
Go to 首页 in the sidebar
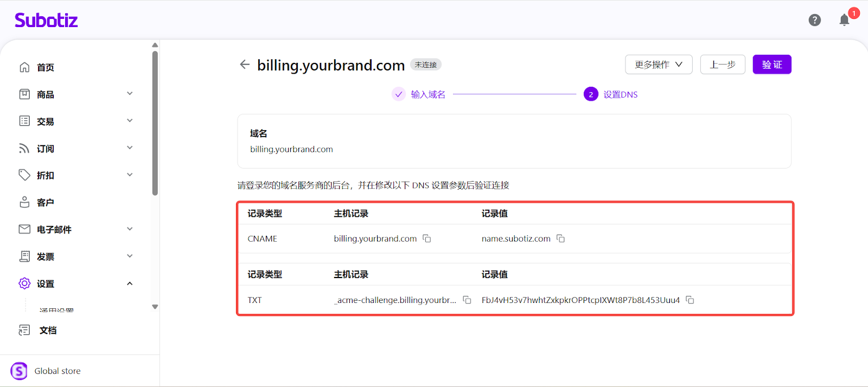pos(46,67)
